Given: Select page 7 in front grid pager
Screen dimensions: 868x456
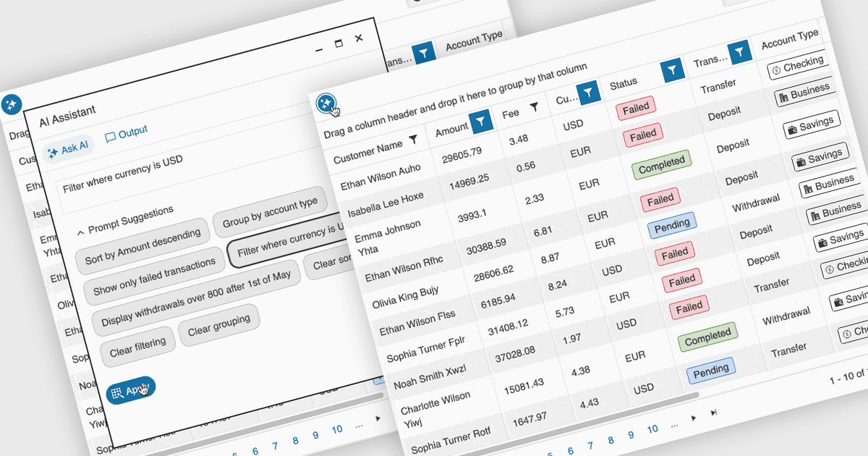Looking at the screenshot, I should [x=590, y=446].
